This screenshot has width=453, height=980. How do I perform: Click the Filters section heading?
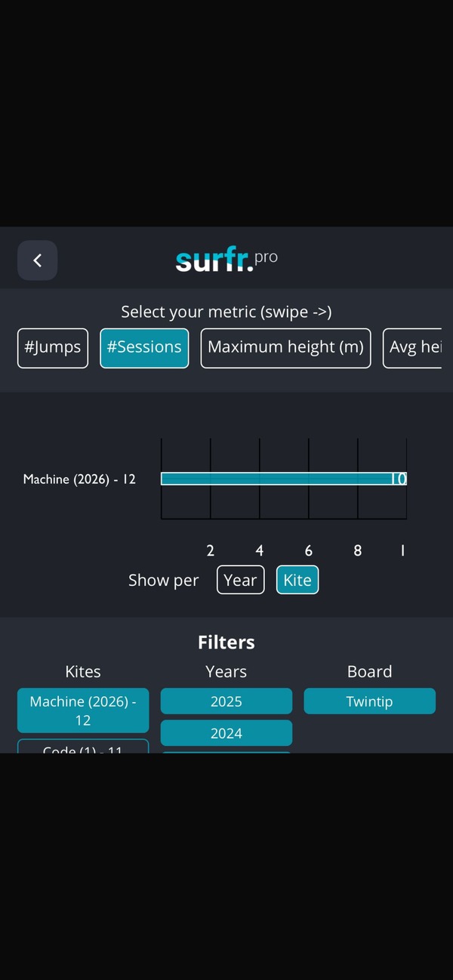[226, 643]
